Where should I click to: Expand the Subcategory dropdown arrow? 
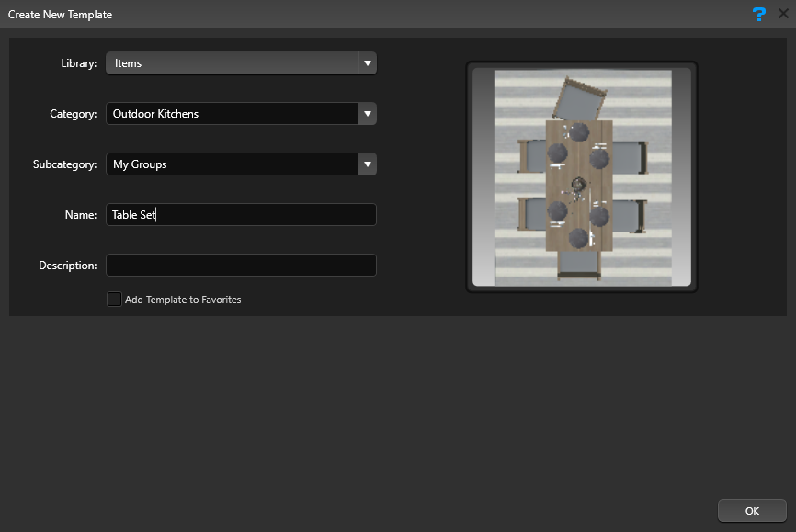pos(367,164)
